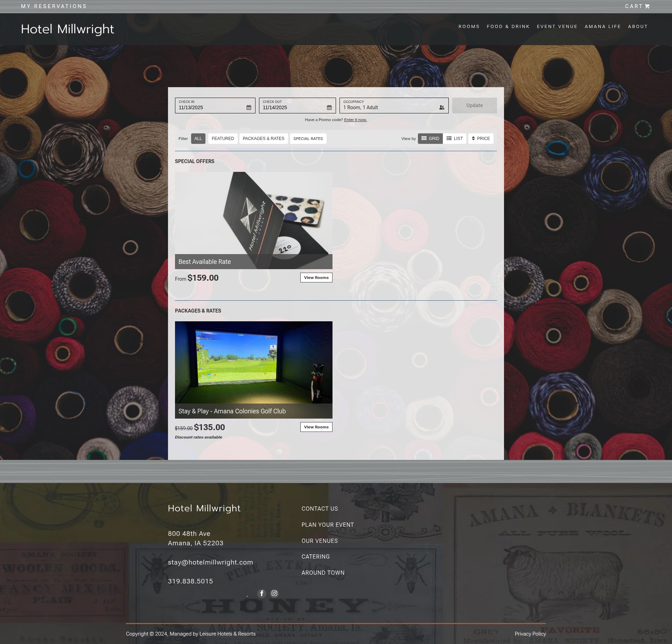Click the From $159.00 price
672x644 pixels.
point(197,278)
